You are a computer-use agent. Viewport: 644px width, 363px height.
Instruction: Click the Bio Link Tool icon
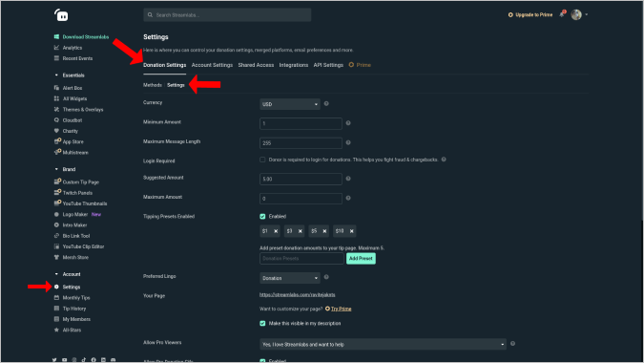(56, 236)
